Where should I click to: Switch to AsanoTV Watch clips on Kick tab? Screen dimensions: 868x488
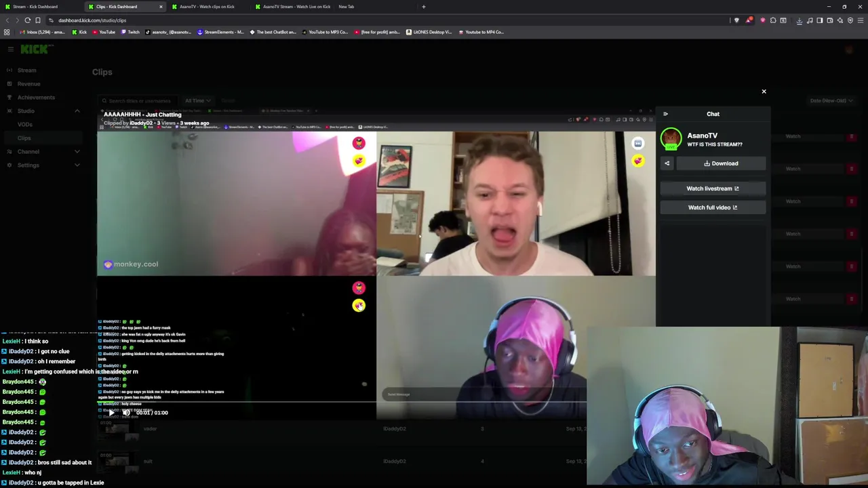208,7
